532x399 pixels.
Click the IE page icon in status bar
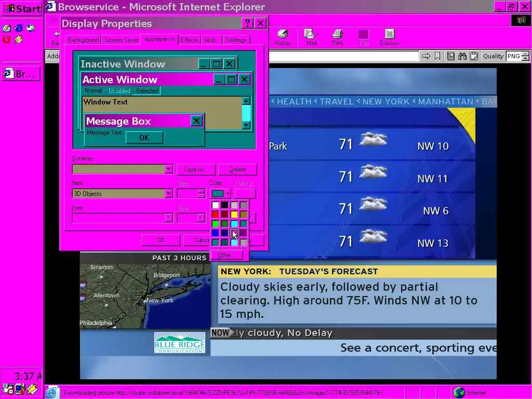point(51,393)
